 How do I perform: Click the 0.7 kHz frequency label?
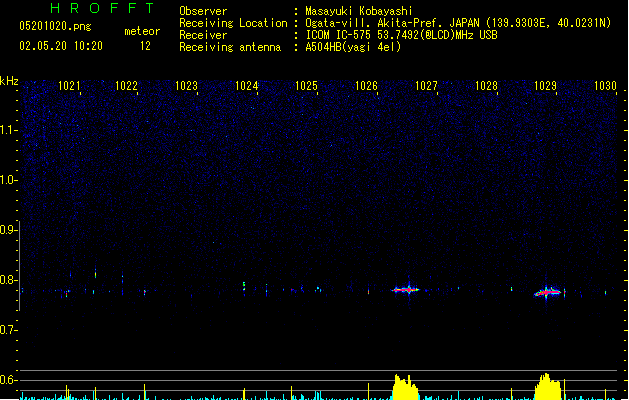tap(9, 330)
